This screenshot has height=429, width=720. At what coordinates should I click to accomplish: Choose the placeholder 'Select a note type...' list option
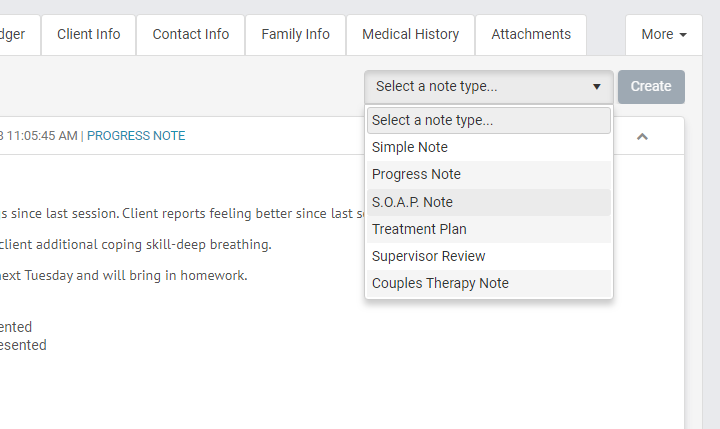(x=488, y=120)
